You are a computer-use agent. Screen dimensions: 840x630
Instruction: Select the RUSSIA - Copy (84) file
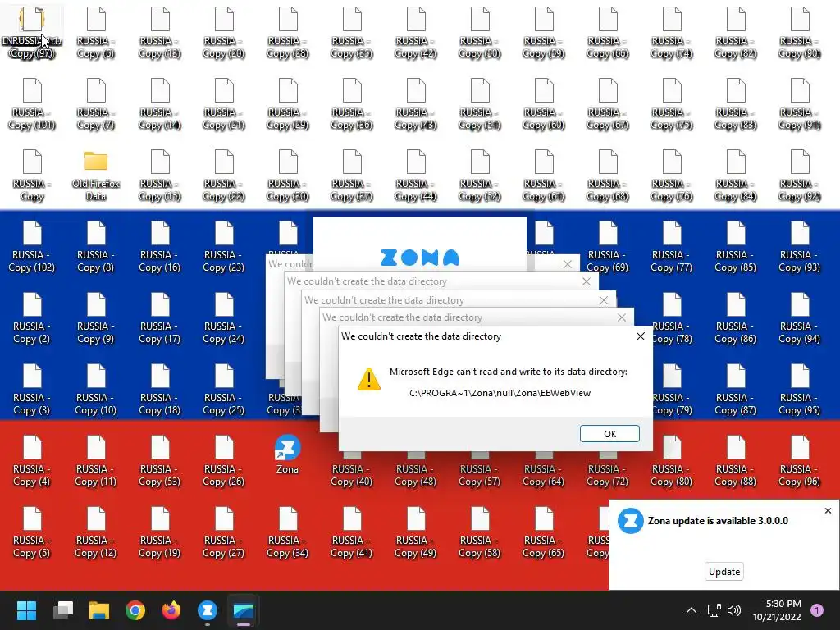[736, 176]
